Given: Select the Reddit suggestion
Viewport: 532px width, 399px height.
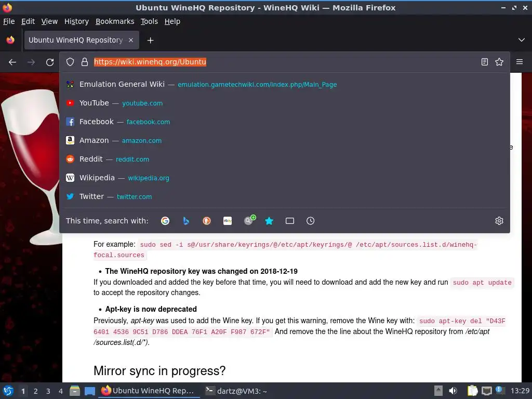Looking at the screenshot, I should point(285,159).
